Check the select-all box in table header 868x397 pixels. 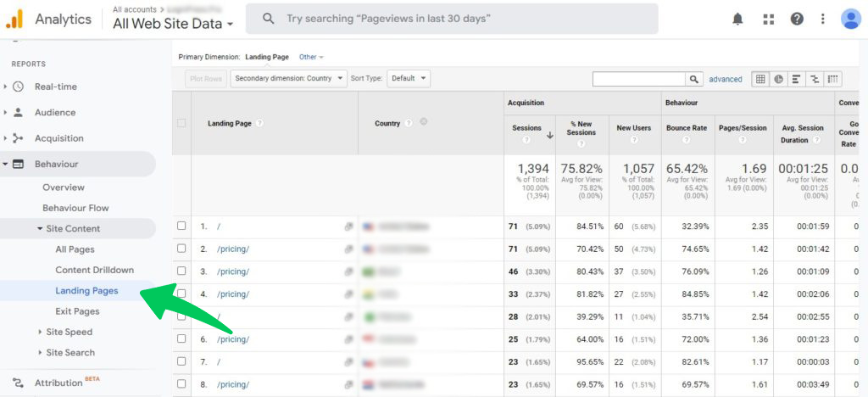tap(181, 123)
